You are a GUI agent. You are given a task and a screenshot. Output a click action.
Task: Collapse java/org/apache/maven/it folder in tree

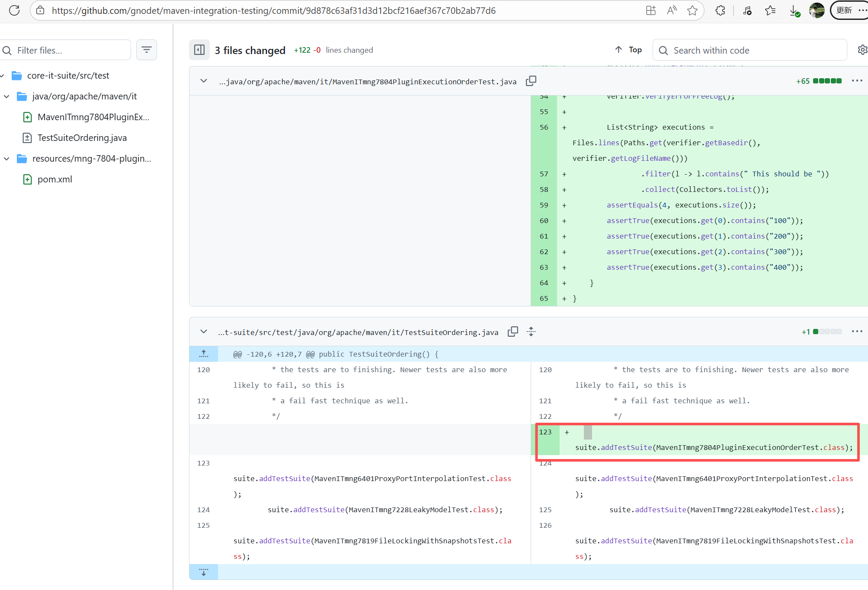6,96
